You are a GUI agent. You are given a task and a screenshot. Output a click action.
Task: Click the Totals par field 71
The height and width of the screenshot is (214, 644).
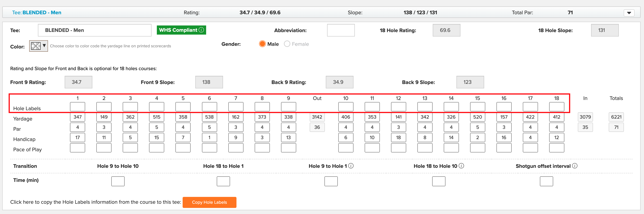(x=616, y=127)
